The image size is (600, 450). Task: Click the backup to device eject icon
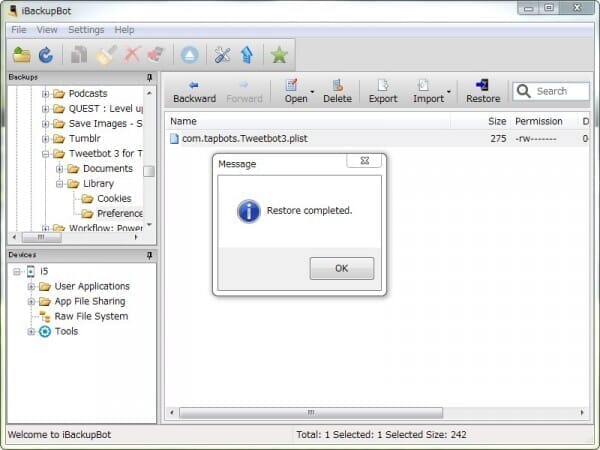click(190, 54)
